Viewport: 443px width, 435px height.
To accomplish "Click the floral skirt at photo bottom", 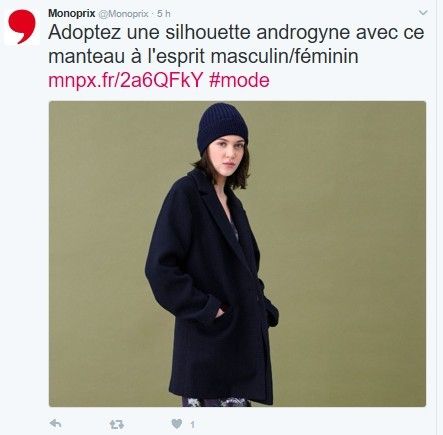I will pos(216,401).
